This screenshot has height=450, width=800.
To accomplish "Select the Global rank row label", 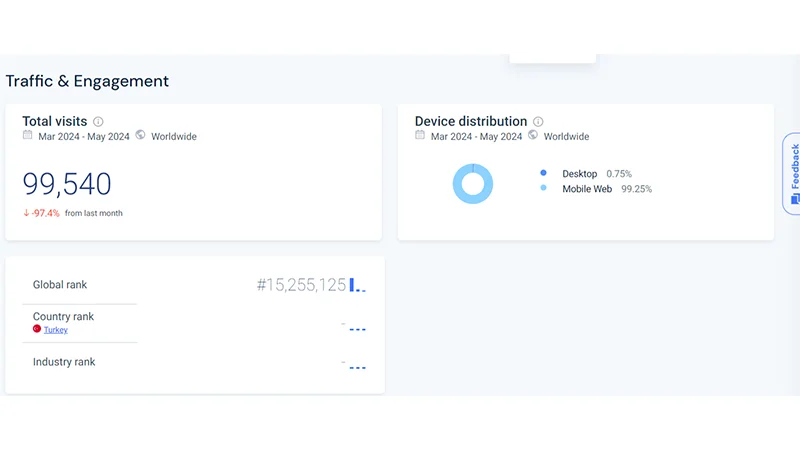I will [60, 285].
